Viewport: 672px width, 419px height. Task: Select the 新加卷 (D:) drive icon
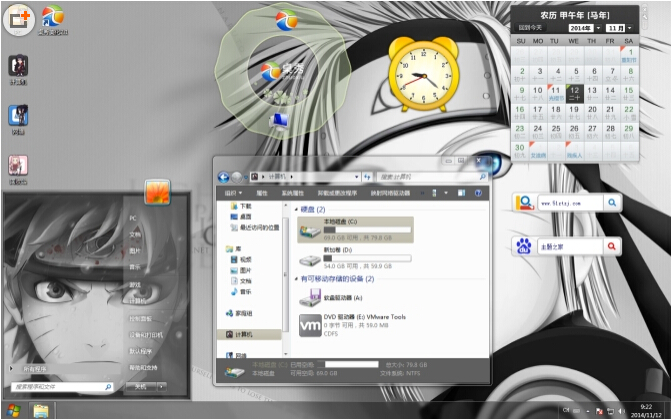tap(310, 259)
